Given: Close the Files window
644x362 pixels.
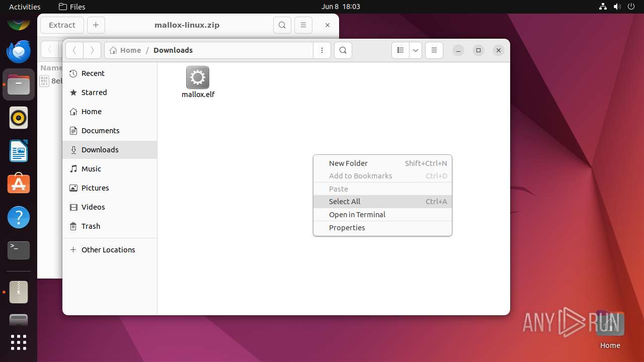Looking at the screenshot, I should pos(499,50).
